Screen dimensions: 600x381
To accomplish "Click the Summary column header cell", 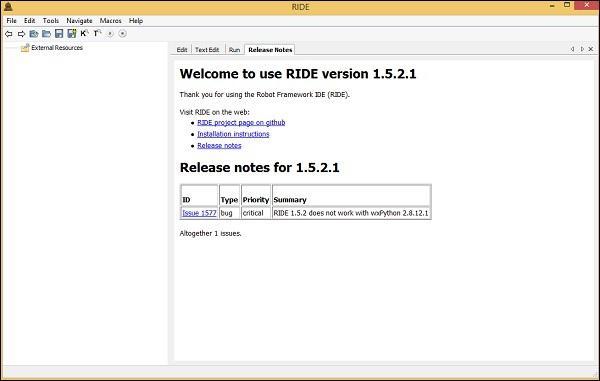I will pyautogui.click(x=351, y=196).
